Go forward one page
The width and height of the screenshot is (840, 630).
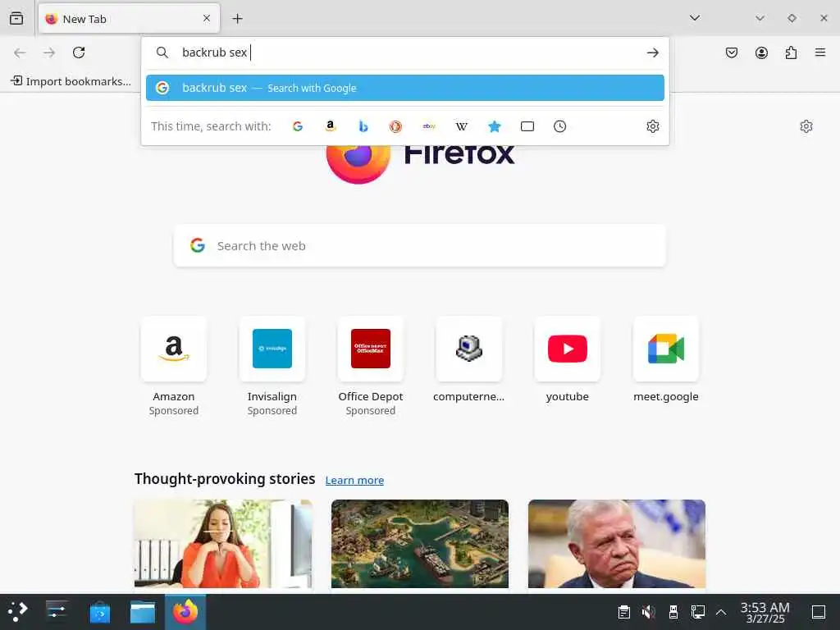pyautogui.click(x=49, y=52)
